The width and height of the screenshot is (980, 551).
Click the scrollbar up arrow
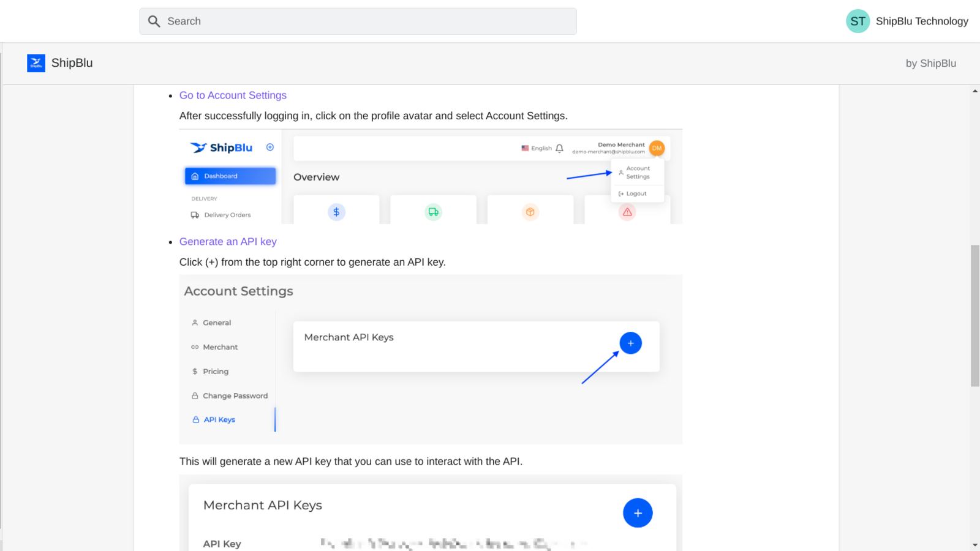coord(975,91)
